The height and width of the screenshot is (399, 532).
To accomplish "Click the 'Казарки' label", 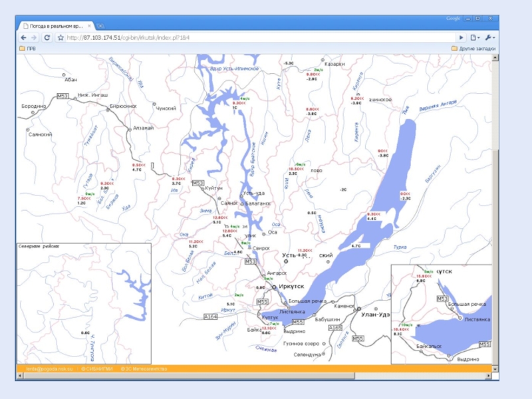I will pos(335,64).
